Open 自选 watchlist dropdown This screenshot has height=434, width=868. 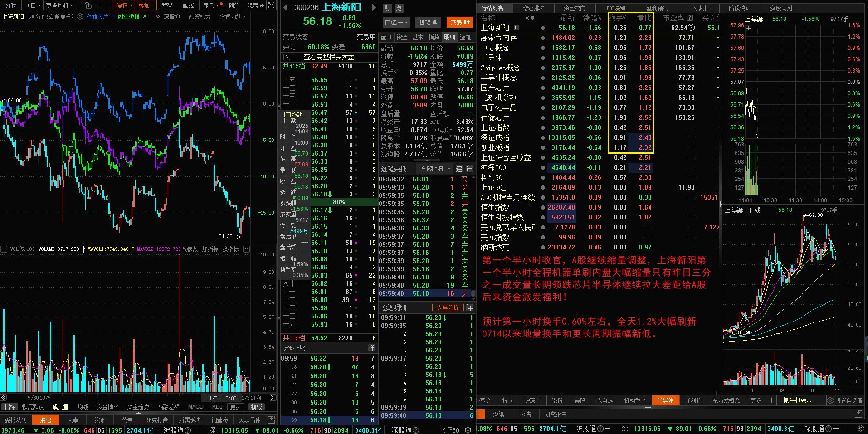pos(396,22)
